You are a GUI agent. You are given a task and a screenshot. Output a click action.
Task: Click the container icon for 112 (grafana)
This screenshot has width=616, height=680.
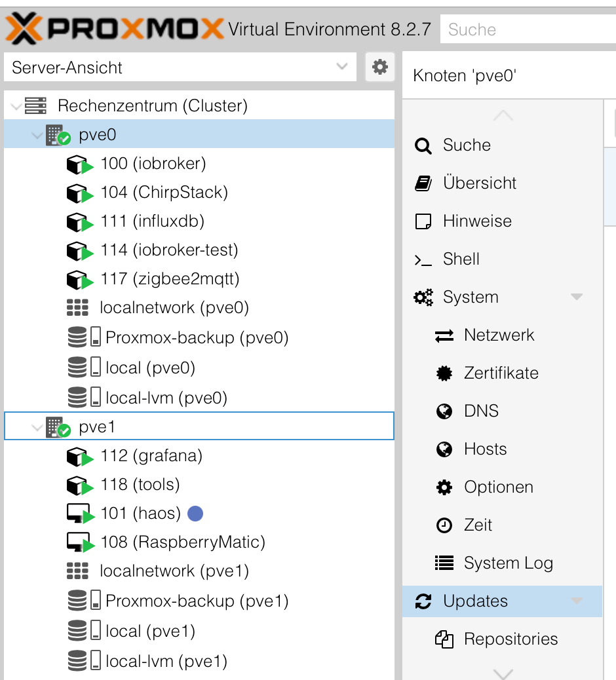click(x=80, y=456)
